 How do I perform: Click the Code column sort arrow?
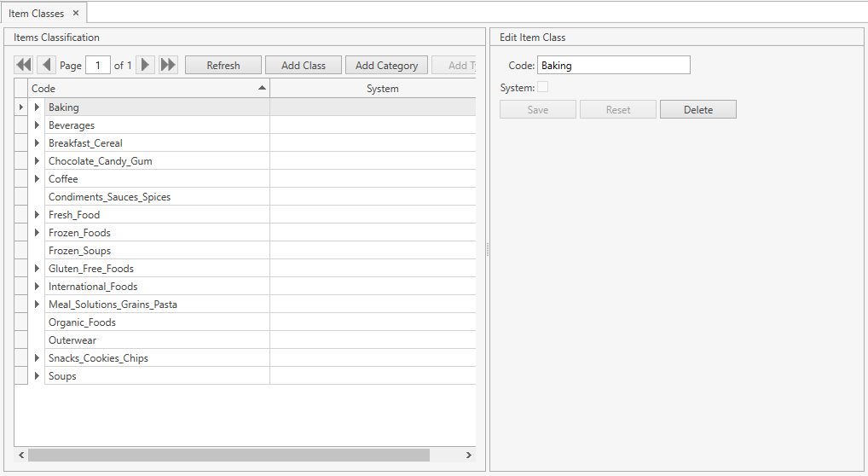point(262,88)
